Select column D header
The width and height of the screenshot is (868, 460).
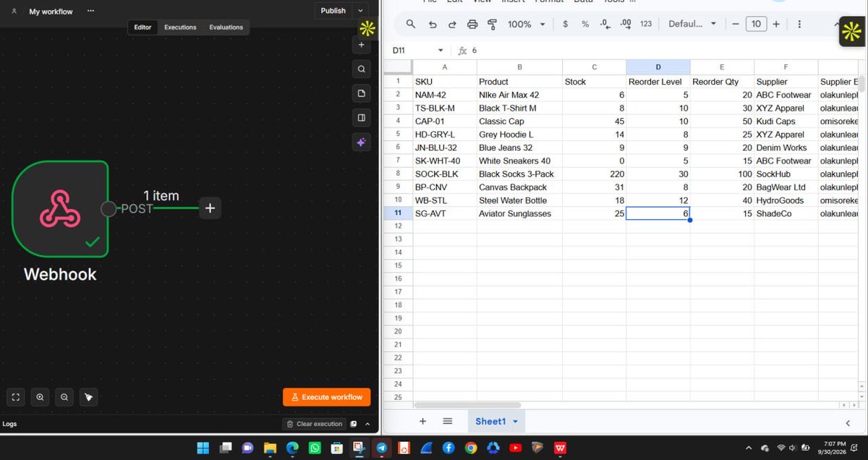tap(658, 67)
